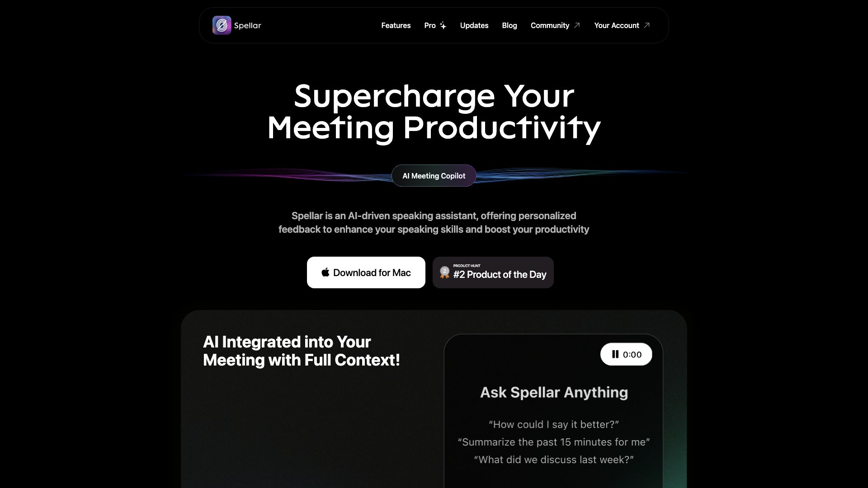Click the Community external link icon

point(577,25)
